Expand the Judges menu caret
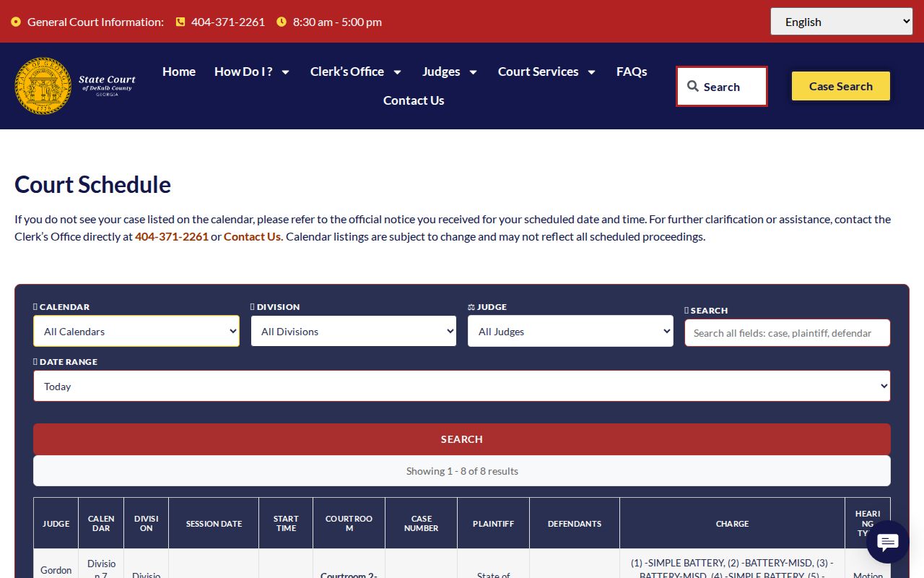Image resolution: width=924 pixels, height=578 pixels. pyautogui.click(x=473, y=72)
